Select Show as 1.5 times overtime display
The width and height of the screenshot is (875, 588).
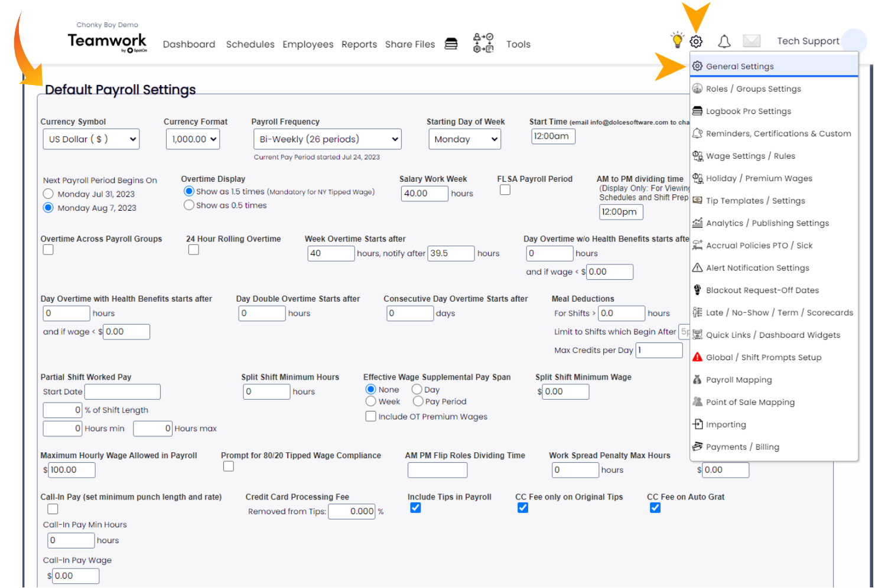pyautogui.click(x=189, y=191)
